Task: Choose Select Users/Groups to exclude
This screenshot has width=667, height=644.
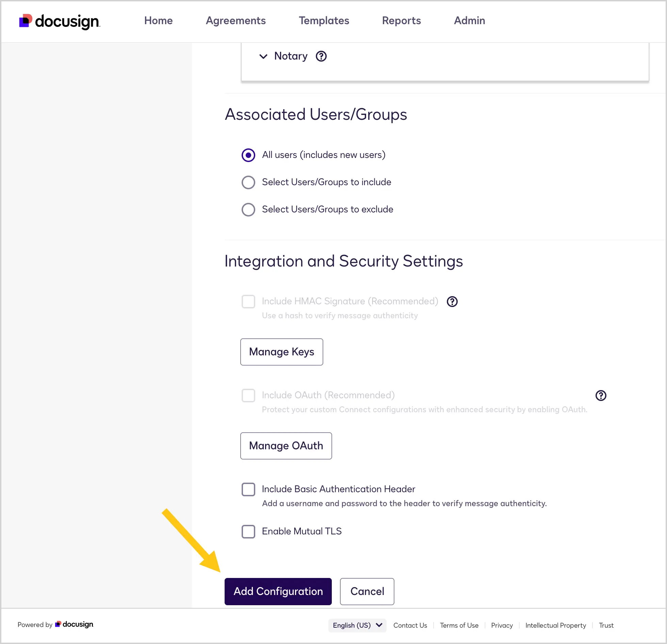Action: point(248,210)
